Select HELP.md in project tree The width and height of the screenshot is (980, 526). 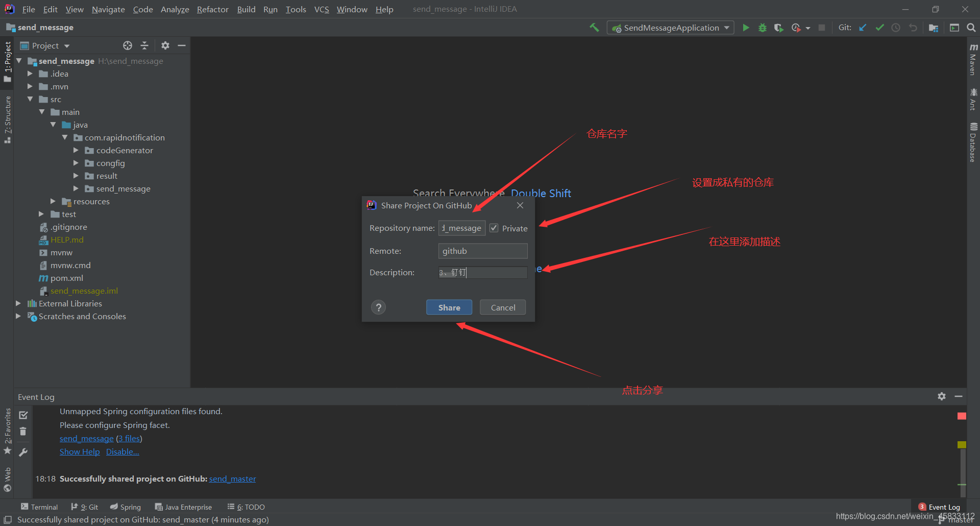(66, 240)
